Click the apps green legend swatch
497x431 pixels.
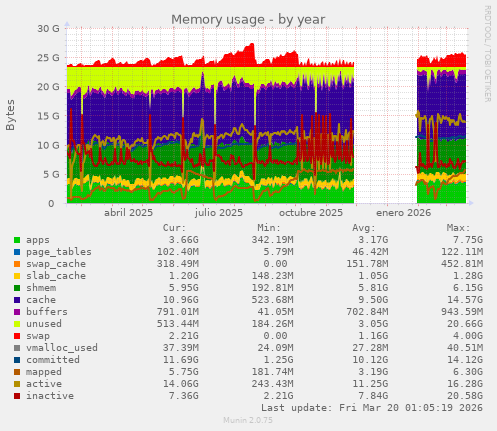[17, 240]
